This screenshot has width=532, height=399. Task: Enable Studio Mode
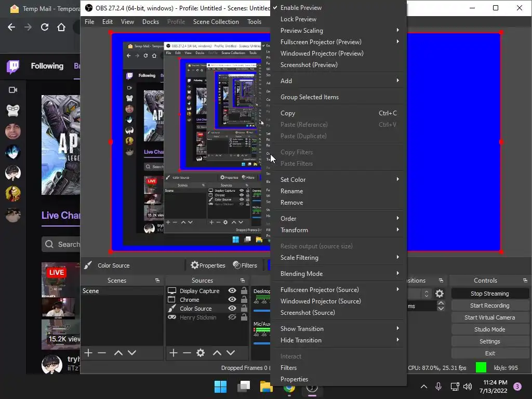coord(489,329)
